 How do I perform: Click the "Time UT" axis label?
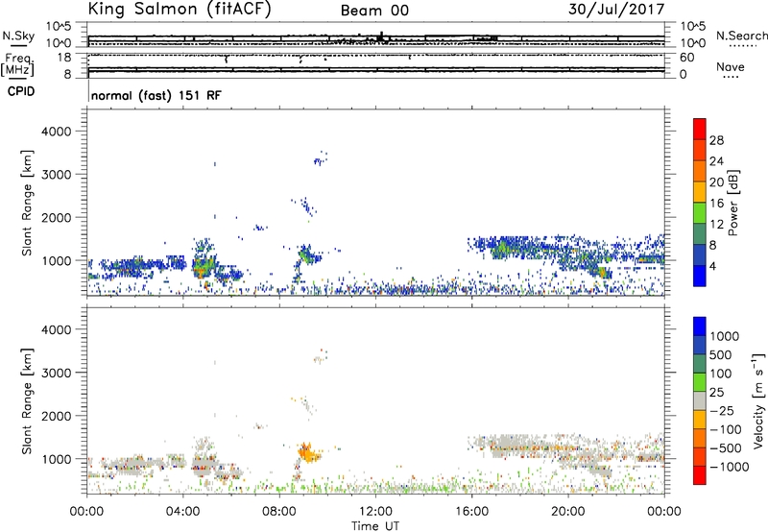[375, 526]
